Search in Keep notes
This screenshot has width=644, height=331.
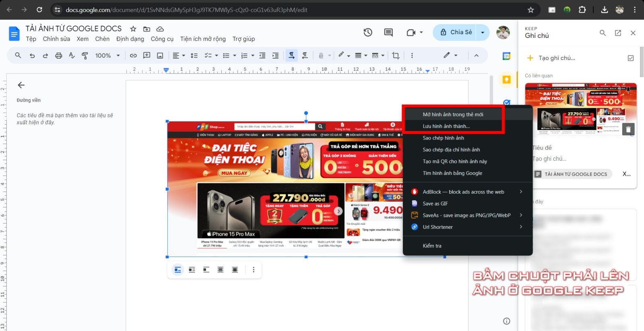(603, 33)
